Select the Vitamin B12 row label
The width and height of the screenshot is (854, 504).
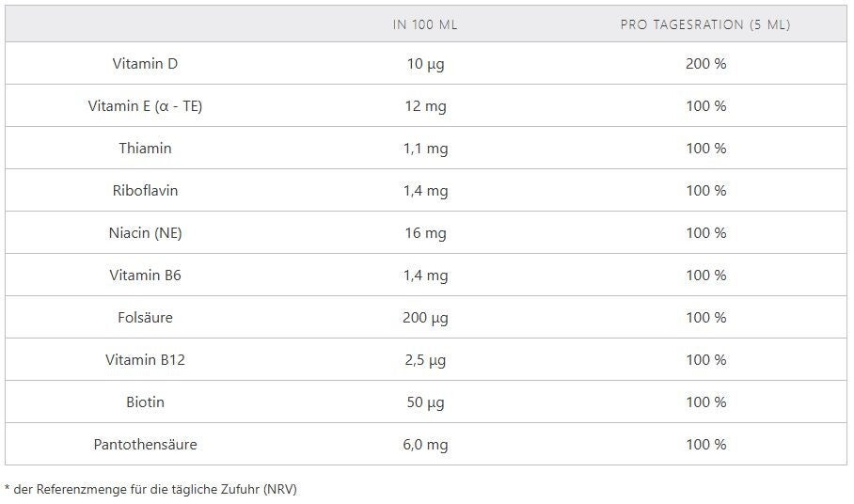pos(145,360)
